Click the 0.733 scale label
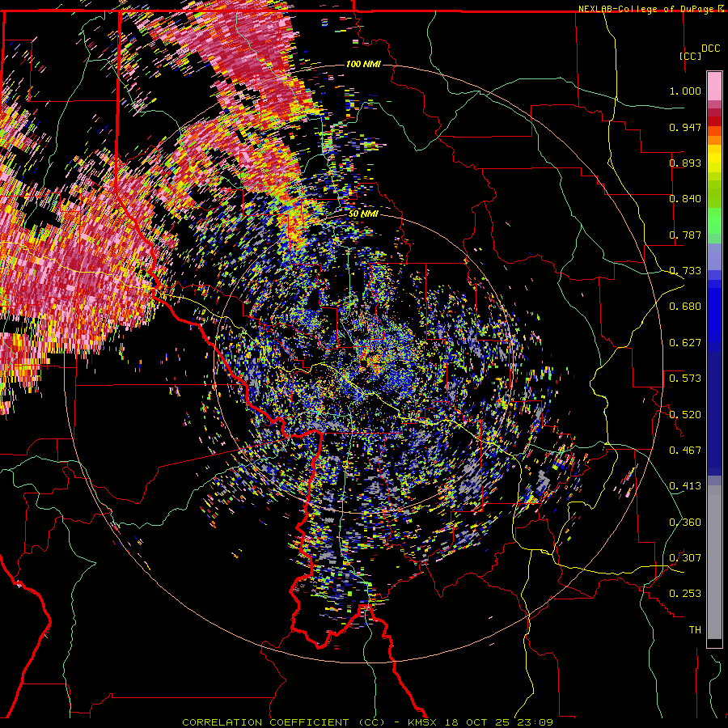The height and width of the screenshot is (728, 728). click(x=685, y=271)
